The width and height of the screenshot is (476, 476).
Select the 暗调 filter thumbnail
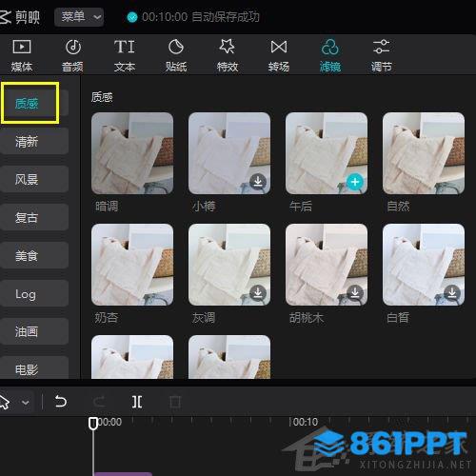click(x=132, y=153)
